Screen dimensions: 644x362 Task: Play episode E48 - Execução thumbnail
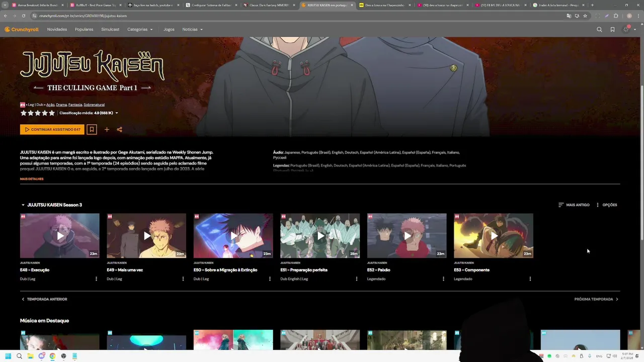click(x=60, y=236)
